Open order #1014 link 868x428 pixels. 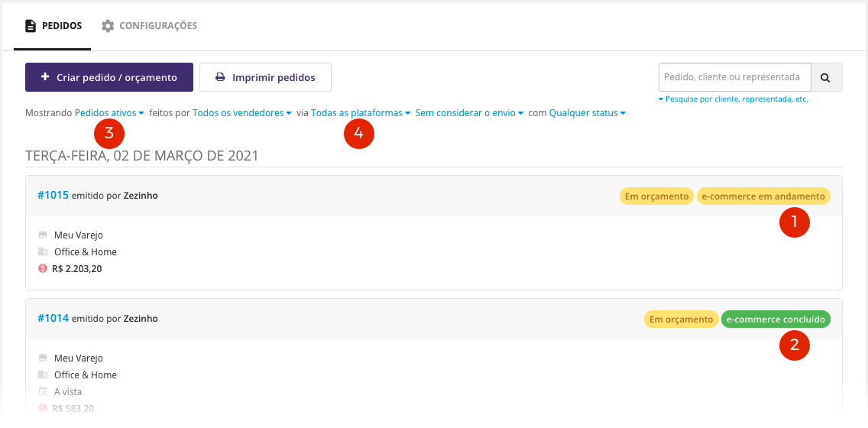coord(53,319)
